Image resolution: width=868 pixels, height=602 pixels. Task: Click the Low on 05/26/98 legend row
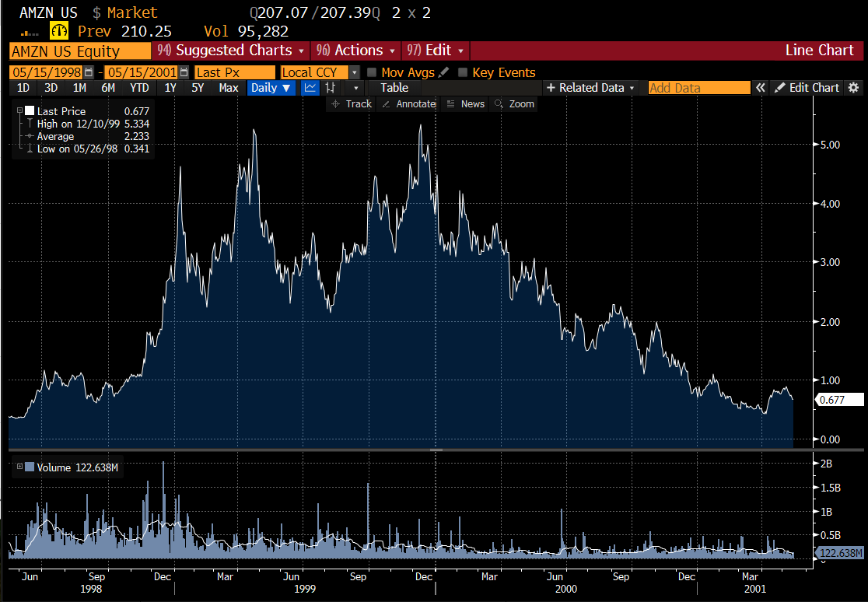88,149
